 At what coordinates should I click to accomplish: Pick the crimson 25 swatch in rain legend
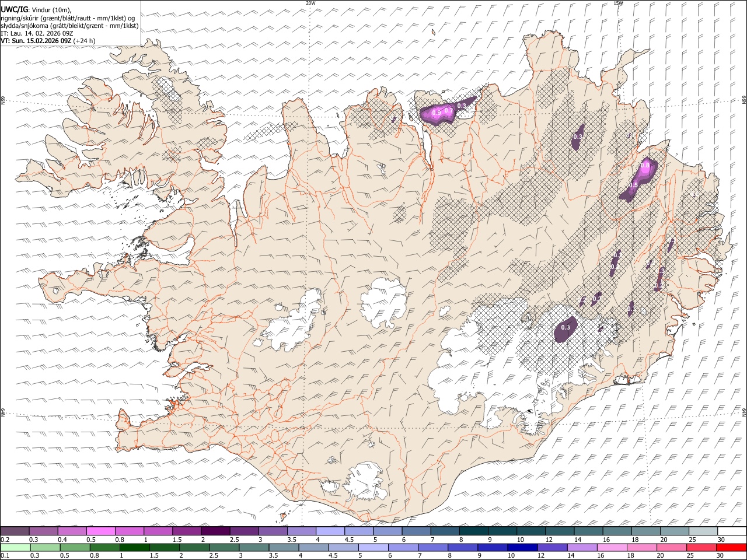701,547
